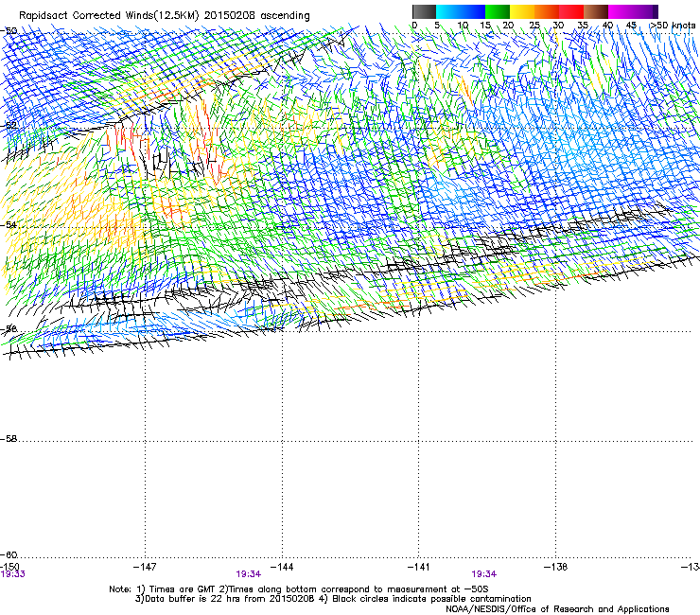
Task: Click the orange 25-30 knots legend swatch
Action: tap(547, 11)
